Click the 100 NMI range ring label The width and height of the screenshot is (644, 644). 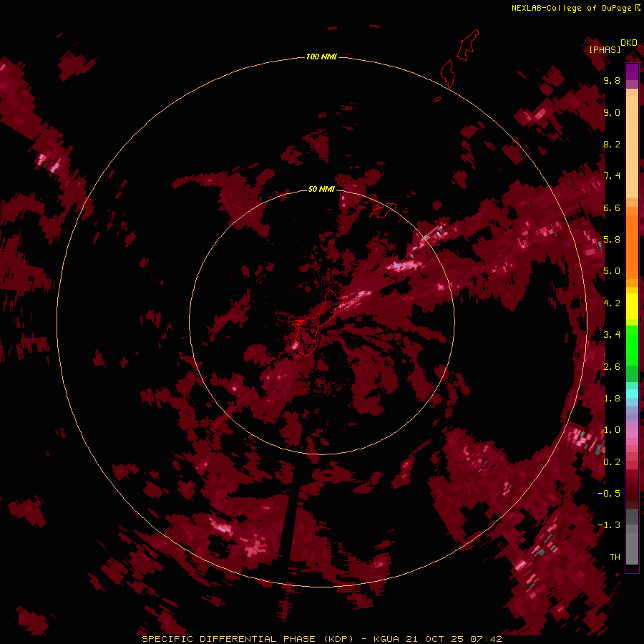pyautogui.click(x=321, y=57)
